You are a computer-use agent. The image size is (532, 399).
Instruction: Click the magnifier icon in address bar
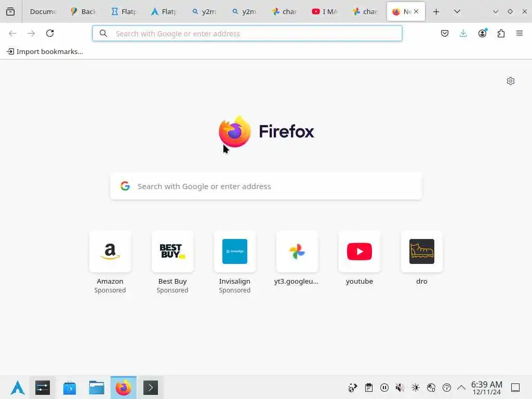click(x=103, y=33)
